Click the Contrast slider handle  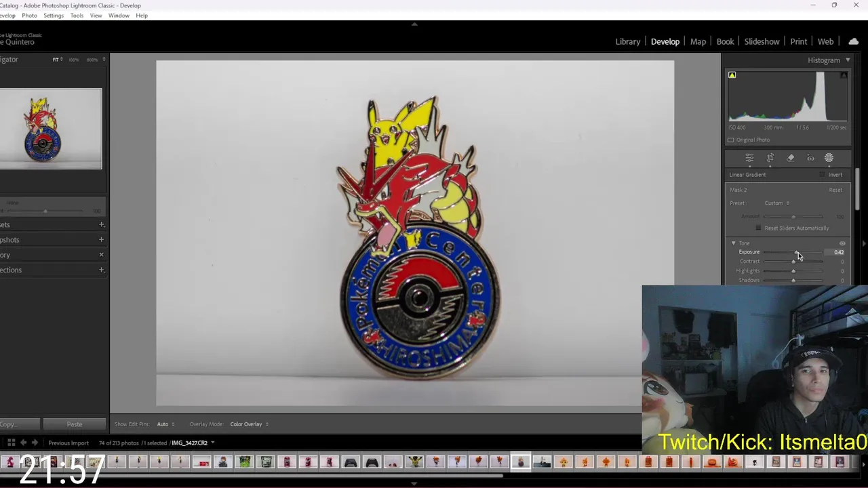click(793, 262)
